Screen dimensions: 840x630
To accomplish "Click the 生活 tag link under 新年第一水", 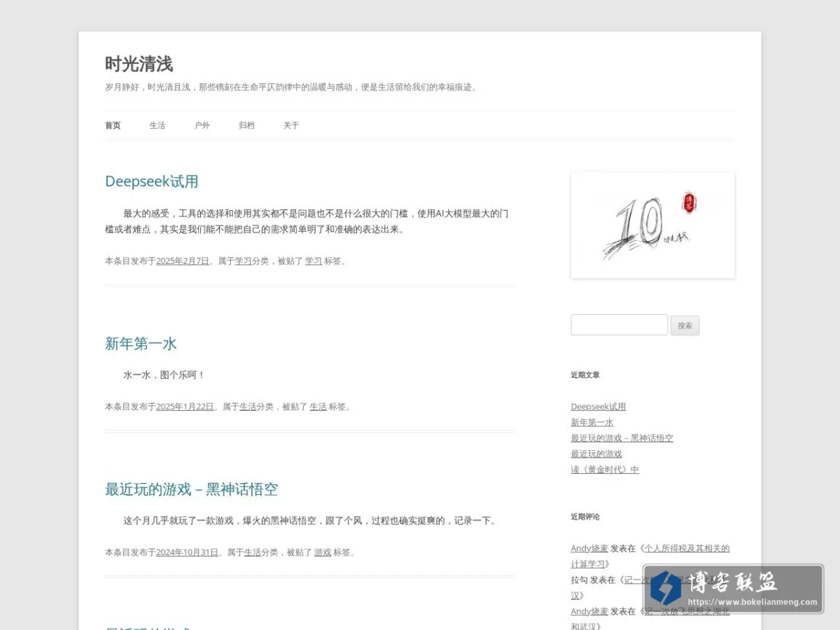I will (x=318, y=407).
